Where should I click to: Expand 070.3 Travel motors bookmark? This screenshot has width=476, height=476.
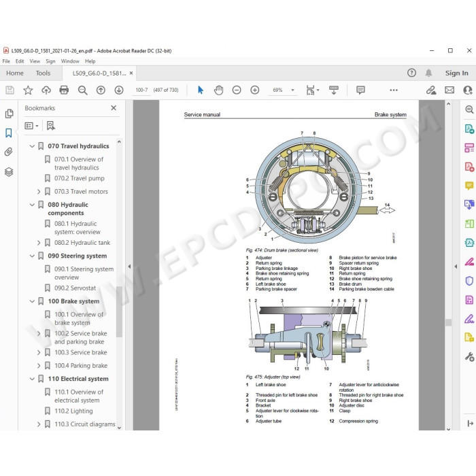coord(39,192)
